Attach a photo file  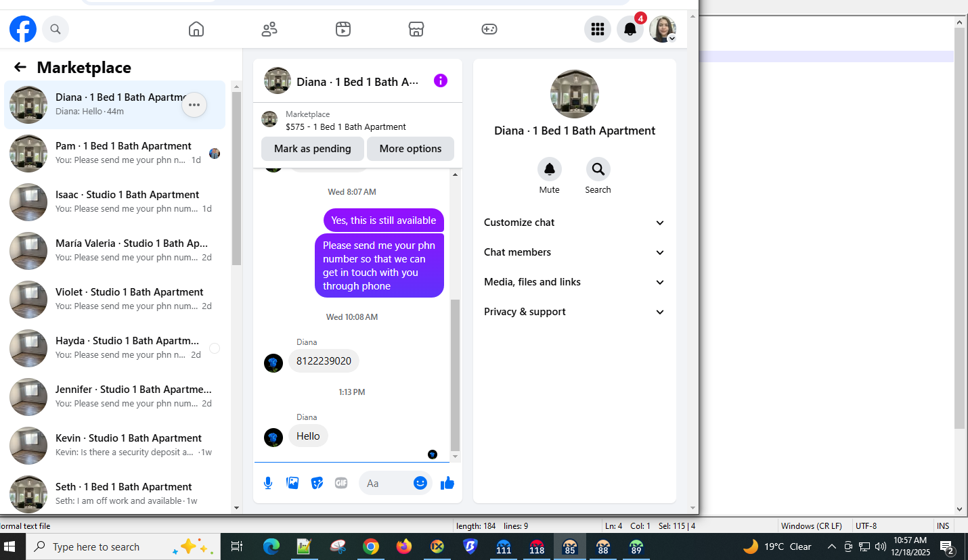tap(292, 483)
